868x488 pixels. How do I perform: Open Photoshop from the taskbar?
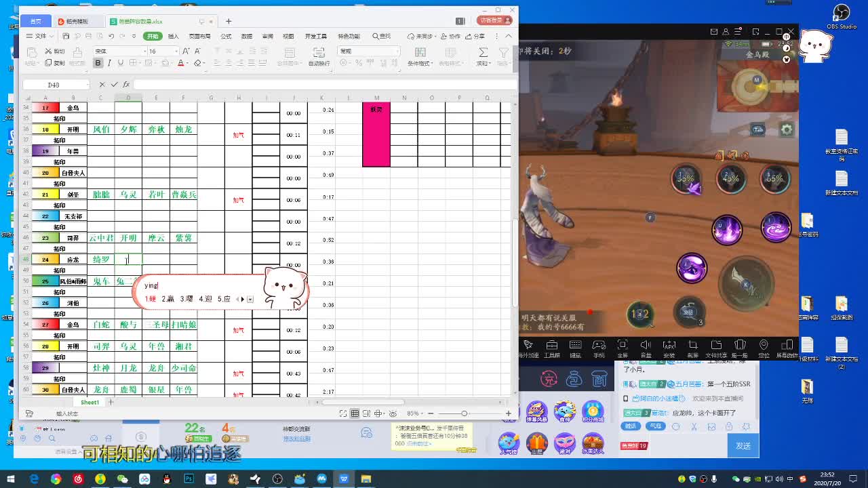[x=189, y=479]
